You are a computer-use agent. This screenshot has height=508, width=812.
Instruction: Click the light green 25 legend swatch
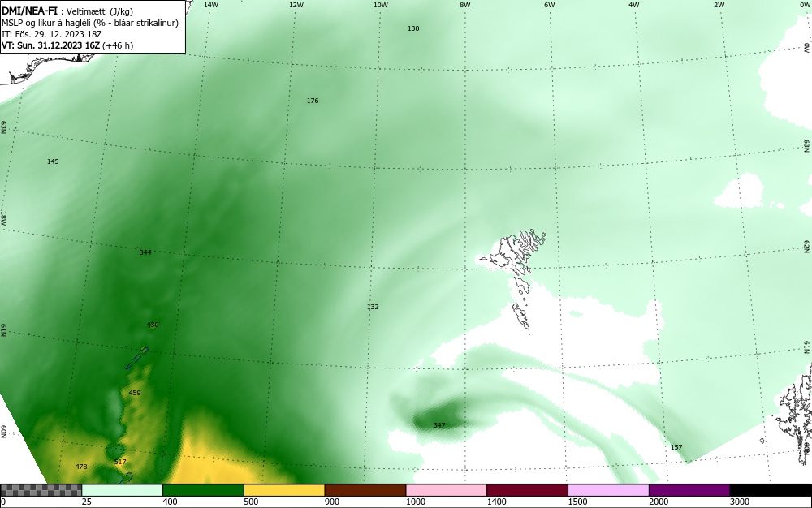123,490
